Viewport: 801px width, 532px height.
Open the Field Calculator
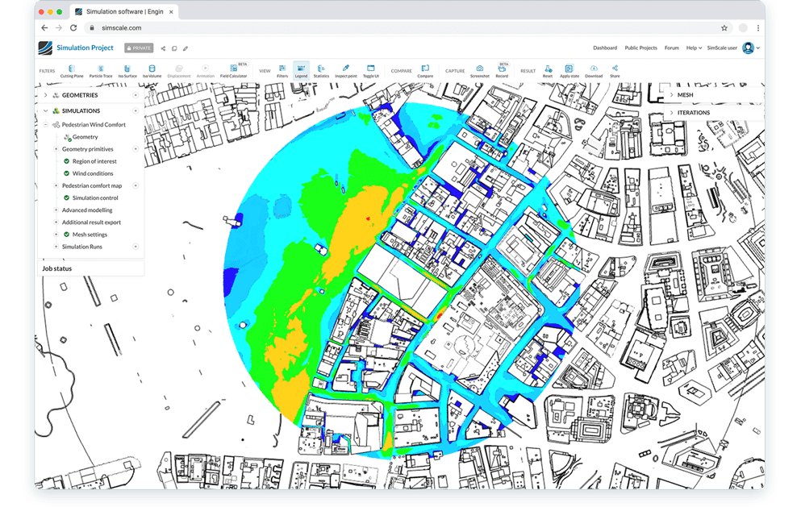point(233,69)
